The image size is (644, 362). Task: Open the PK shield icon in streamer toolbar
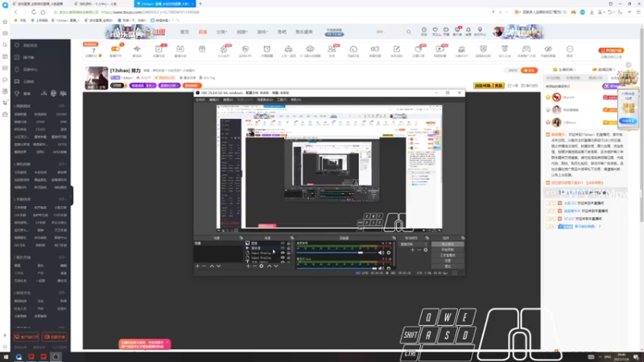coord(246,49)
